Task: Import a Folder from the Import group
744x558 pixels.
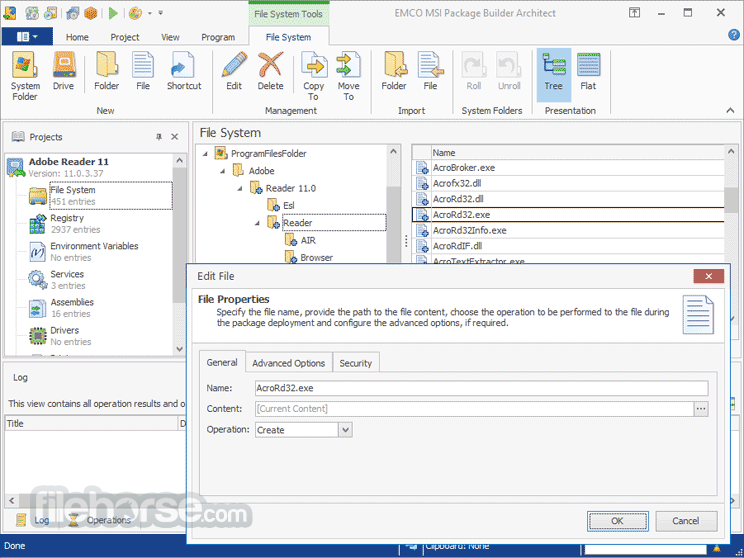Action: [x=394, y=71]
